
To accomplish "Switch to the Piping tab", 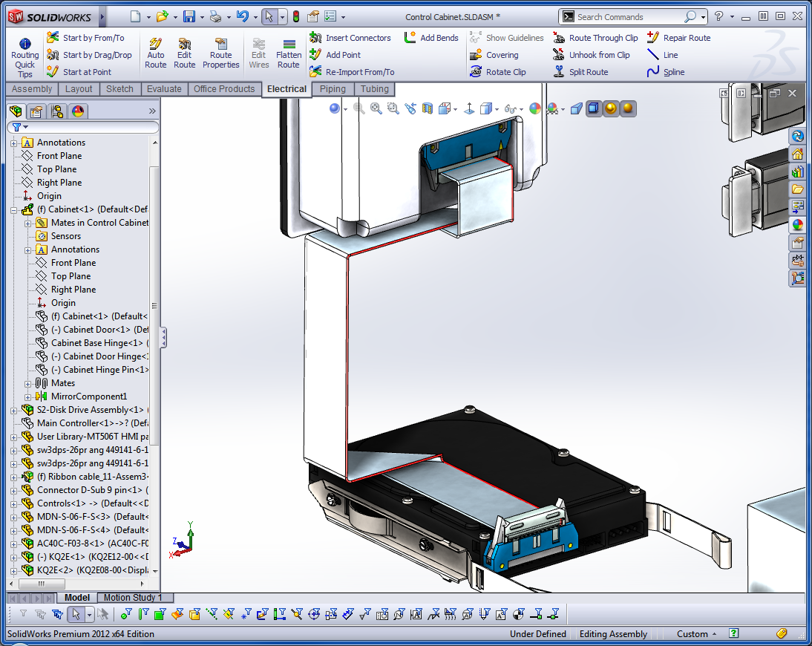I will (x=333, y=88).
